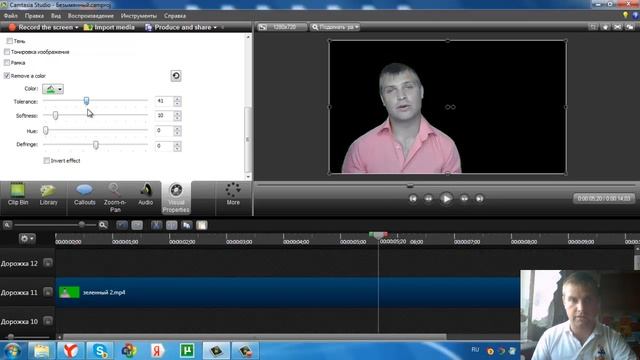Increase Tolerance value with up arrow
640x360 pixels.
177,99
